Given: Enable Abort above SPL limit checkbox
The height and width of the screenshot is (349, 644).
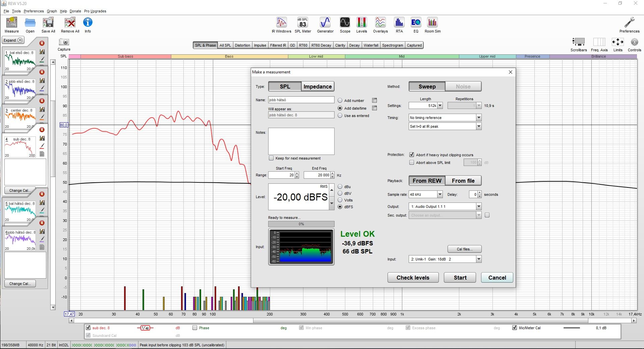Looking at the screenshot, I should pyautogui.click(x=412, y=163).
